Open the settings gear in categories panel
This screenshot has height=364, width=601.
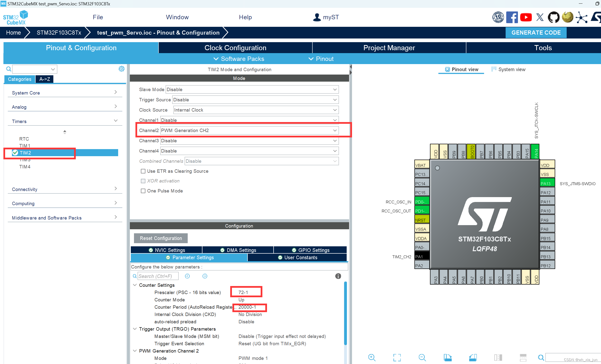click(122, 69)
